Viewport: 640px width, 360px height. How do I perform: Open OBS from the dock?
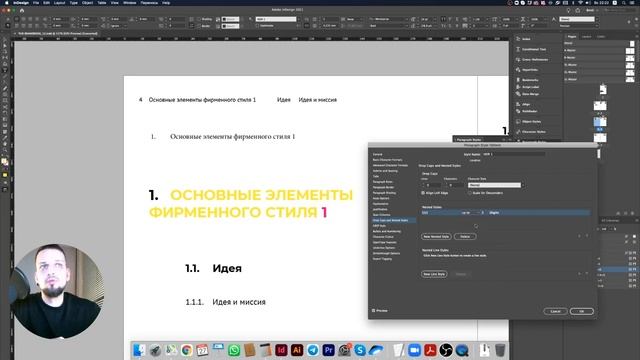click(x=446, y=350)
